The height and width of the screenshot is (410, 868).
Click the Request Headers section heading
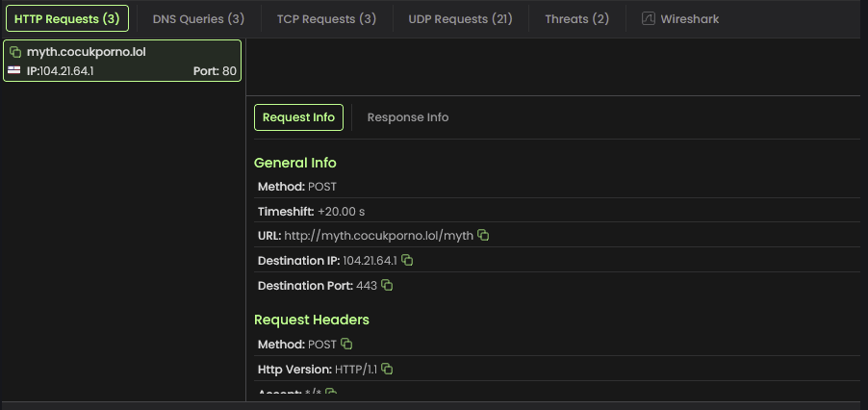pyautogui.click(x=311, y=319)
